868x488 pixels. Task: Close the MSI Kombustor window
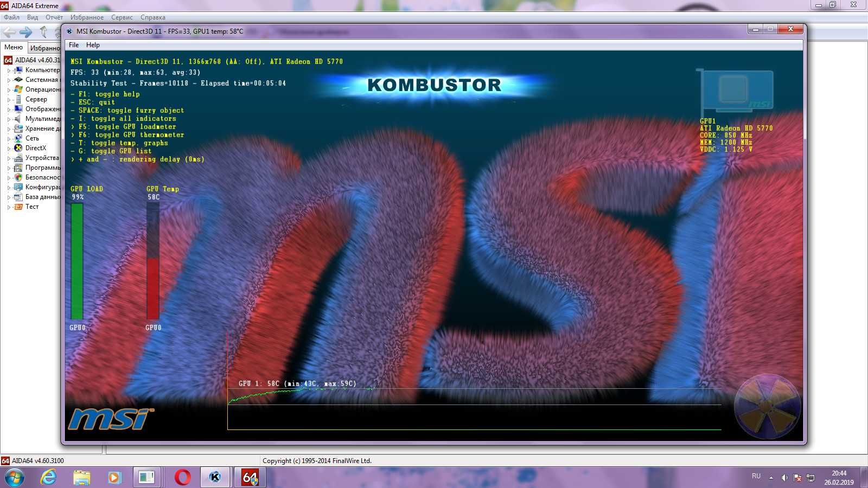790,29
